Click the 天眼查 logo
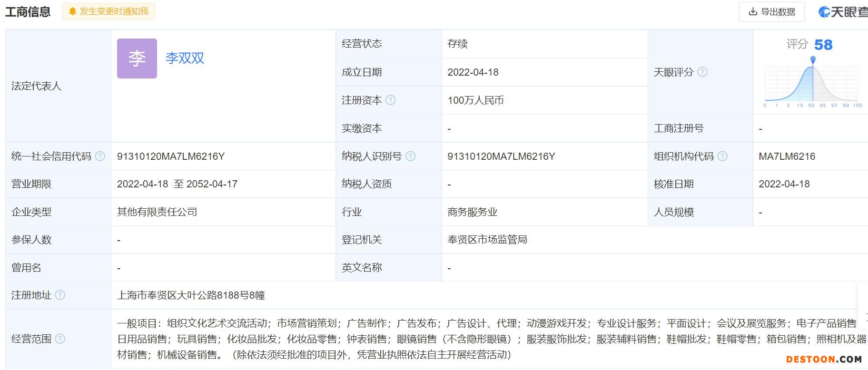868x370 pixels. [843, 12]
